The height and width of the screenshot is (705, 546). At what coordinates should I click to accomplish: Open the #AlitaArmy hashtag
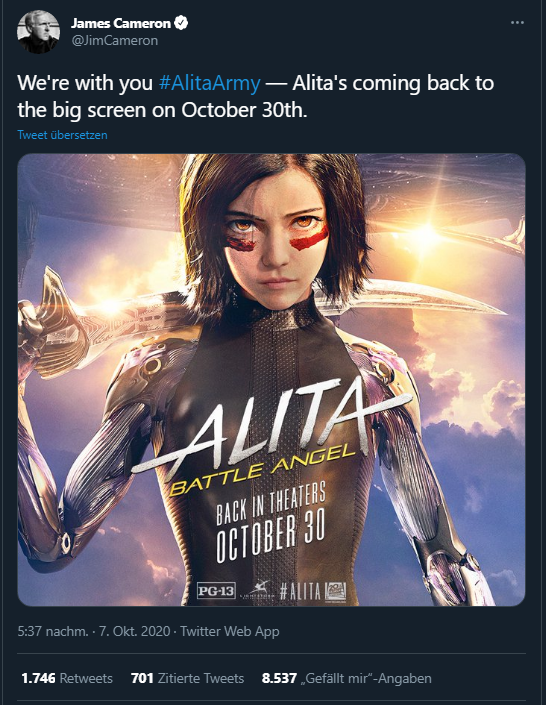210,83
